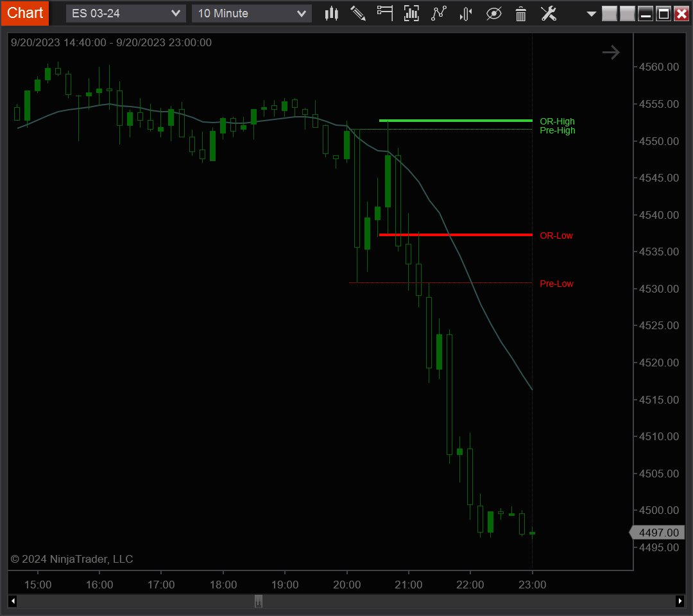Click the trash can remove drawings icon
693x616 pixels.
(521, 13)
